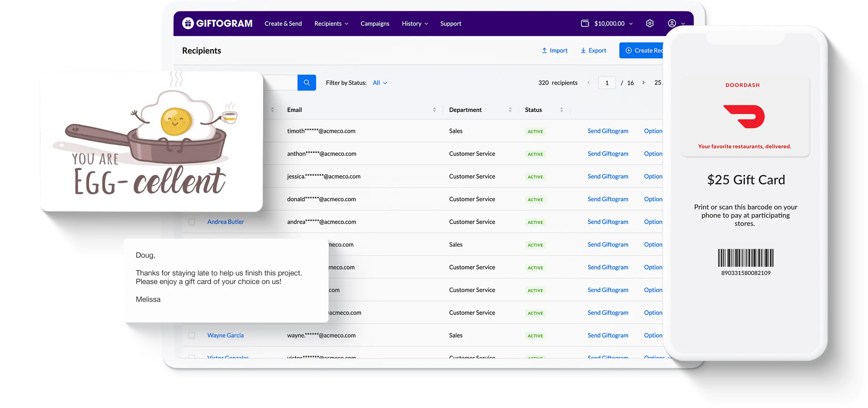
Task: Go to next page arrow
Action: coord(644,83)
